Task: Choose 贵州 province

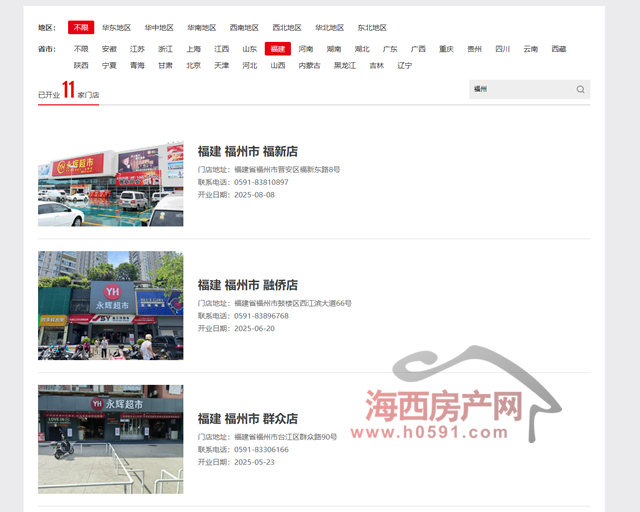Action: (x=475, y=49)
